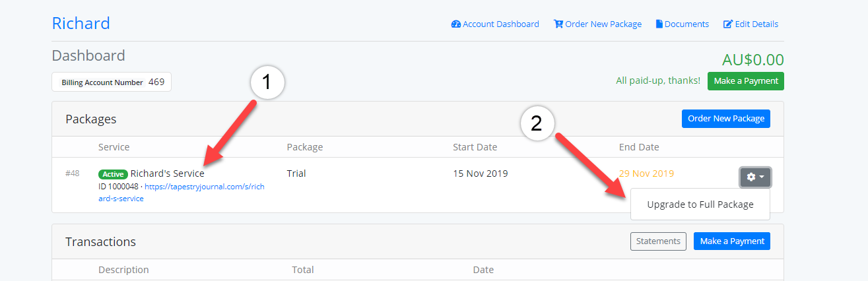Click the #48 package number
Viewport: 868px width, 281px height.
point(73,173)
